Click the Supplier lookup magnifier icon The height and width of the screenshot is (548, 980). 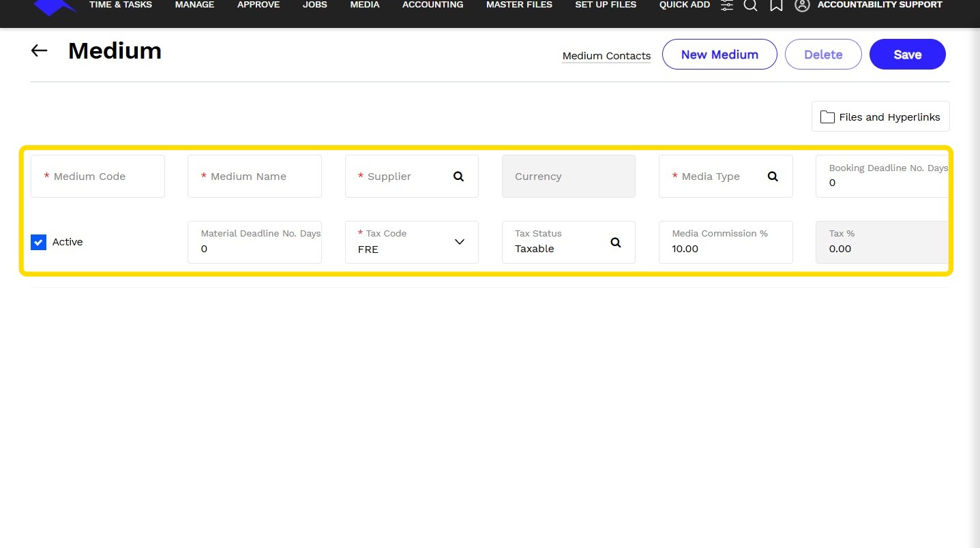[x=459, y=176]
